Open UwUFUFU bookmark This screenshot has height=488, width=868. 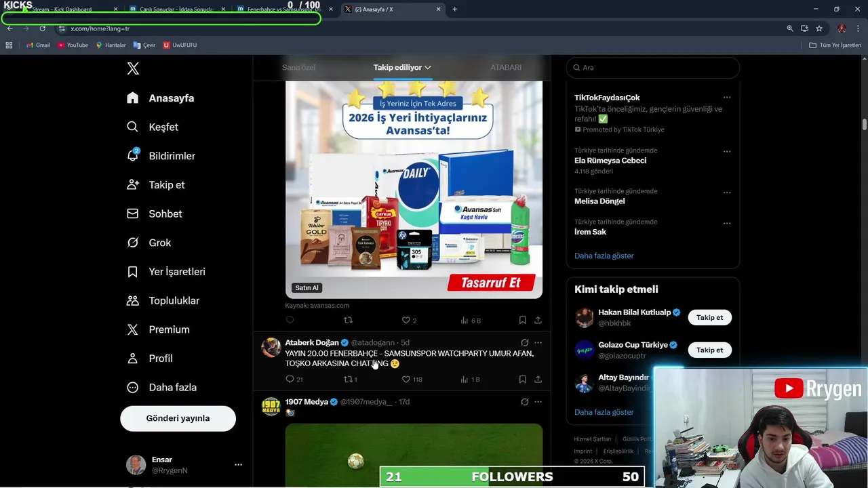click(180, 45)
